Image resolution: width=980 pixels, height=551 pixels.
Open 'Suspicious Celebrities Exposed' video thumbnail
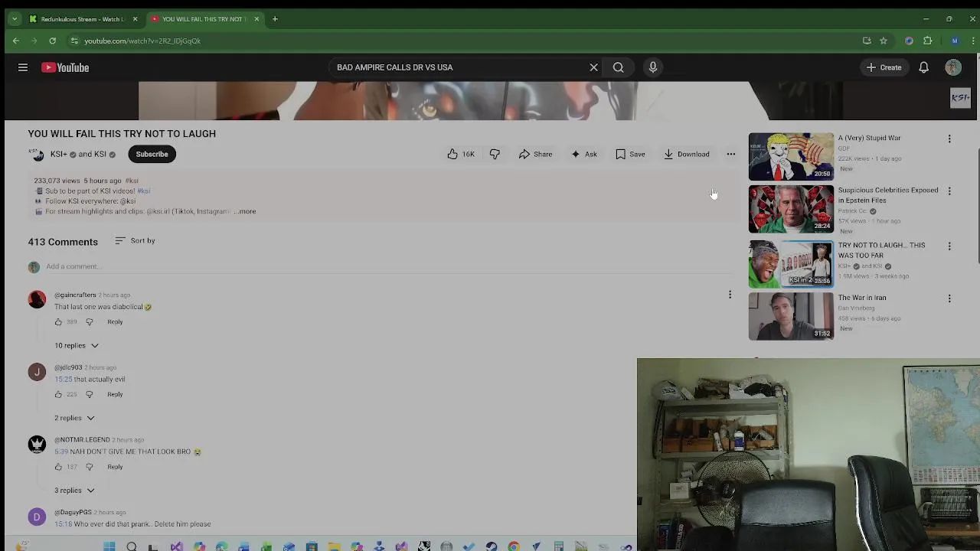(791, 208)
